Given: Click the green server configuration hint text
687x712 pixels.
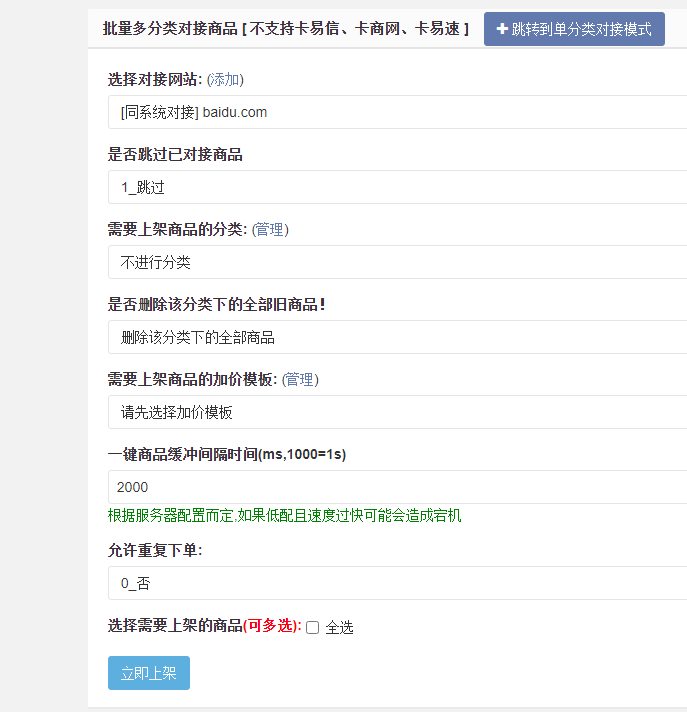Looking at the screenshot, I should coord(284,516).
